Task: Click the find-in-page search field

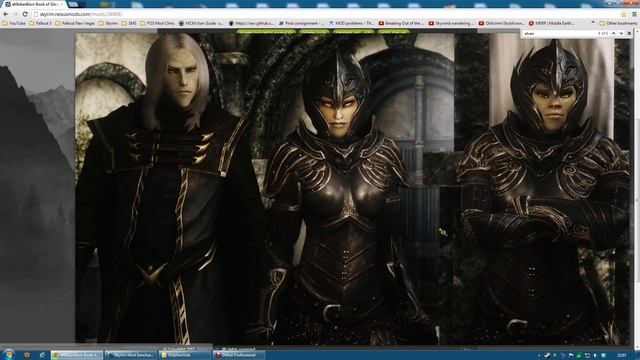Action: [558, 33]
